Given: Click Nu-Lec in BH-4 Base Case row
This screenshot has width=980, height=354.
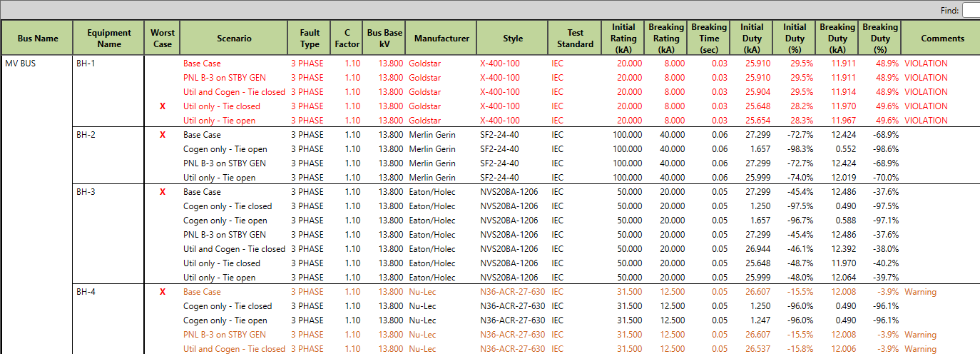Looking at the screenshot, I should click(x=422, y=292).
